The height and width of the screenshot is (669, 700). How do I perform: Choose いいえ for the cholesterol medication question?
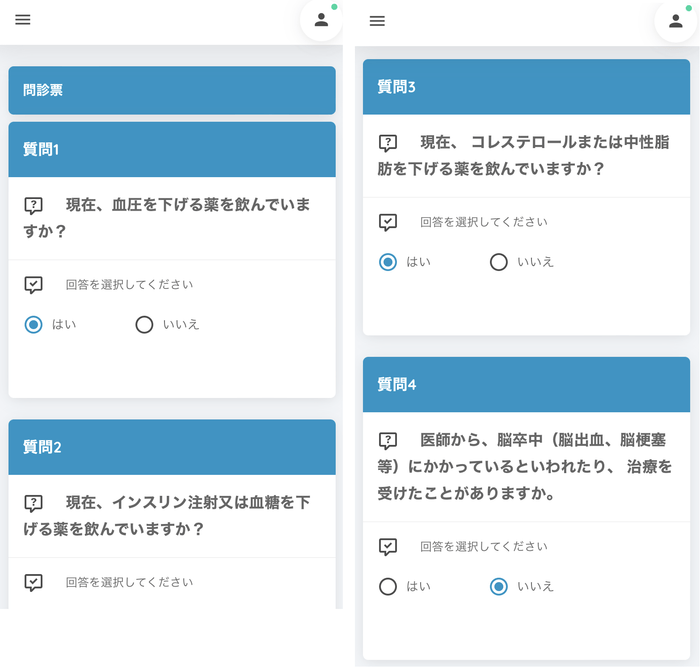(499, 262)
